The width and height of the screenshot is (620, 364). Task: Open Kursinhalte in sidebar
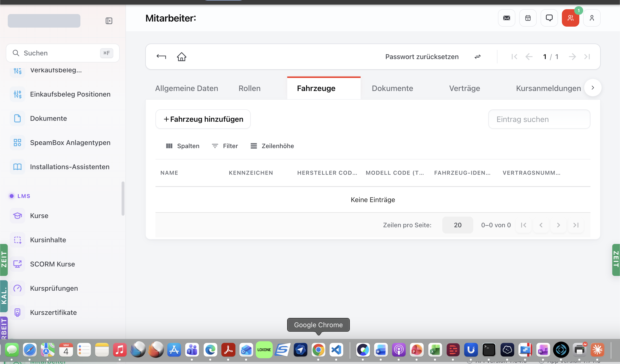(x=63, y=240)
